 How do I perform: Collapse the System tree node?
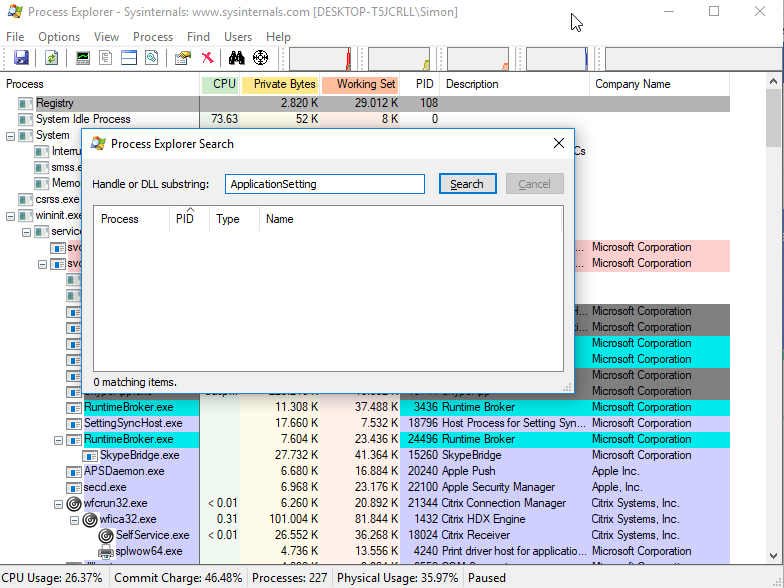coord(10,136)
